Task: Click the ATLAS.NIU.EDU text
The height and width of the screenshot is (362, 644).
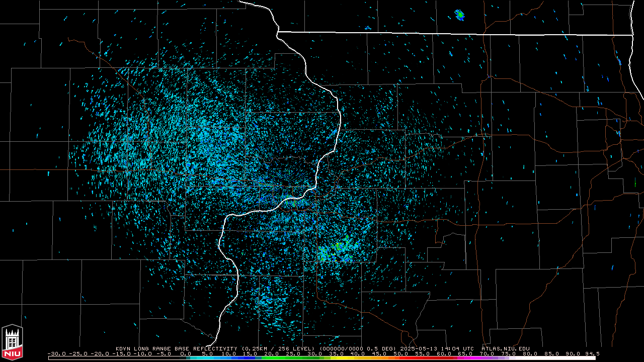Action: coord(506,348)
